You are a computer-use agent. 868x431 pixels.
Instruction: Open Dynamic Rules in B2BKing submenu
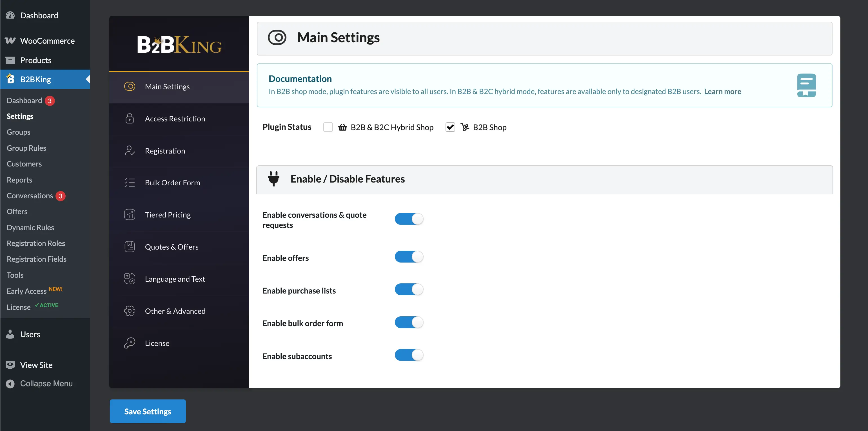[30, 227]
